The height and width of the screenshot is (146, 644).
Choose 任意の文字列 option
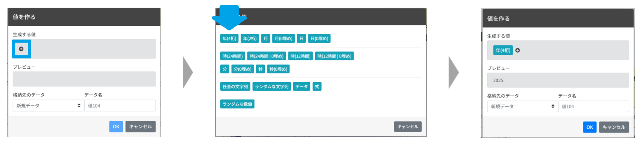coord(235,86)
